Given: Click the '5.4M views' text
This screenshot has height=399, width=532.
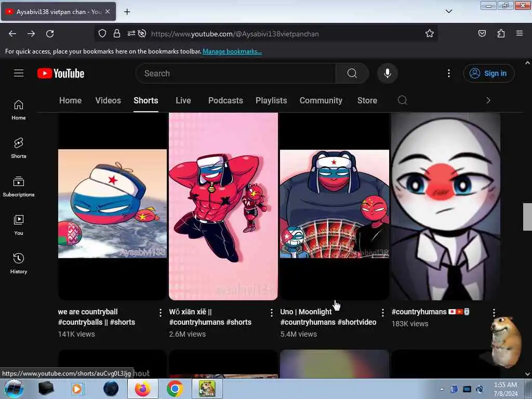Looking at the screenshot, I should pyautogui.click(x=299, y=334).
